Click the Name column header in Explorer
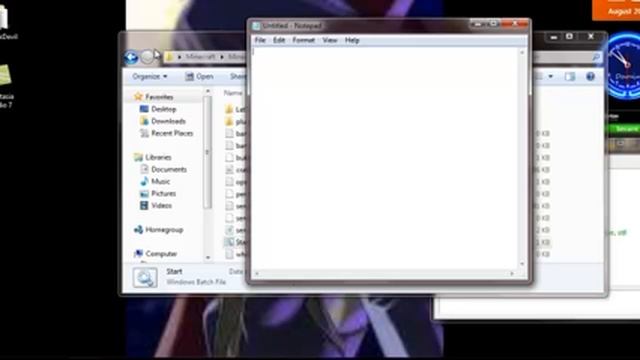The image size is (640, 360). coord(233,93)
